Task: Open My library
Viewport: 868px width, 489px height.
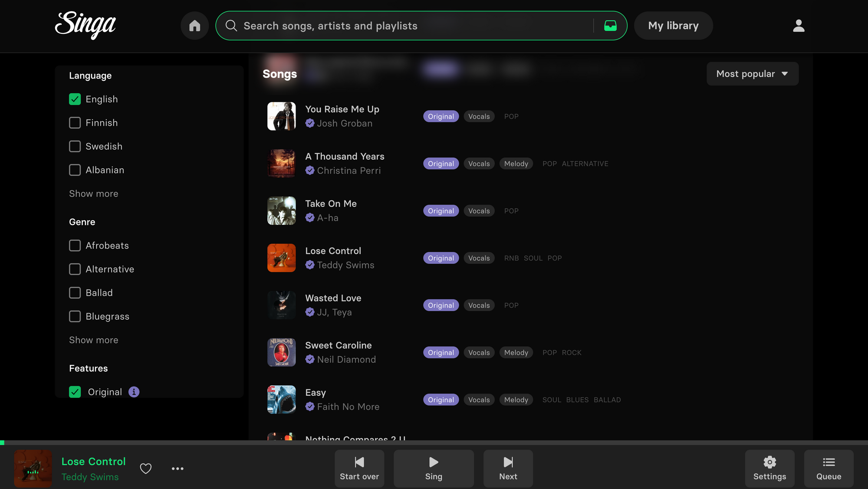Action: point(673,26)
